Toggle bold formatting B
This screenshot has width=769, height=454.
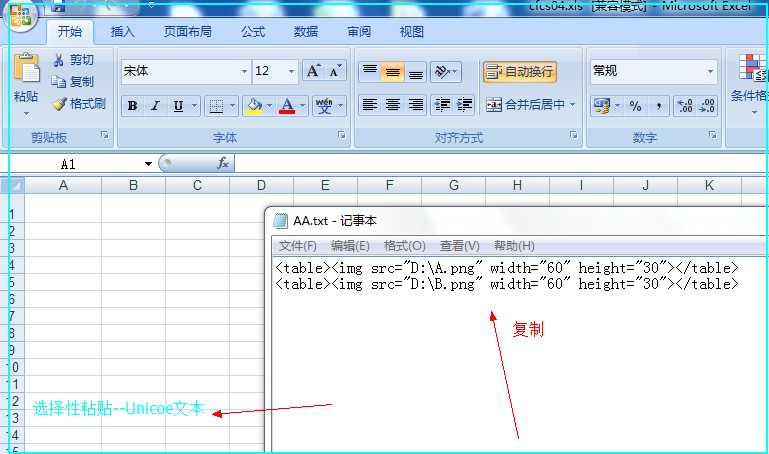click(132, 105)
